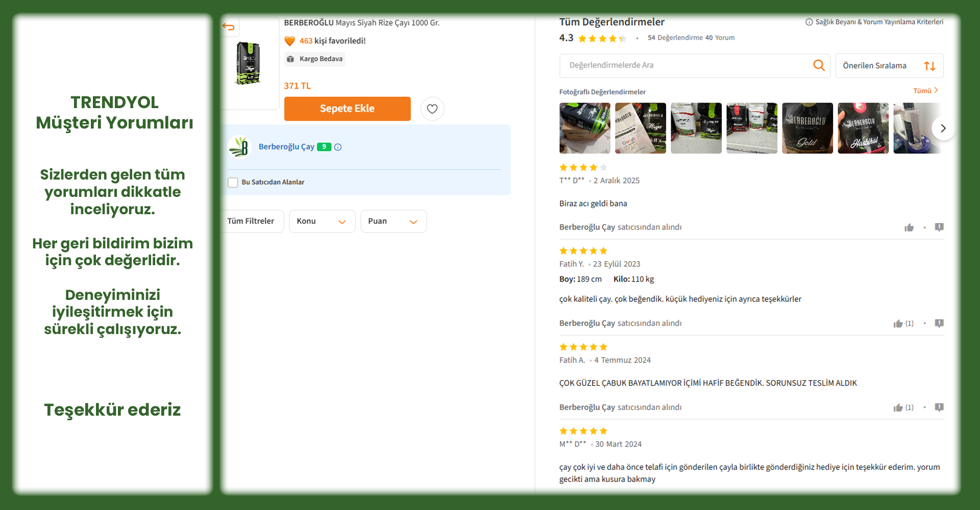Check the 'Bu Satıcıdan Alanlar' box
The height and width of the screenshot is (510, 980).
[x=233, y=183]
